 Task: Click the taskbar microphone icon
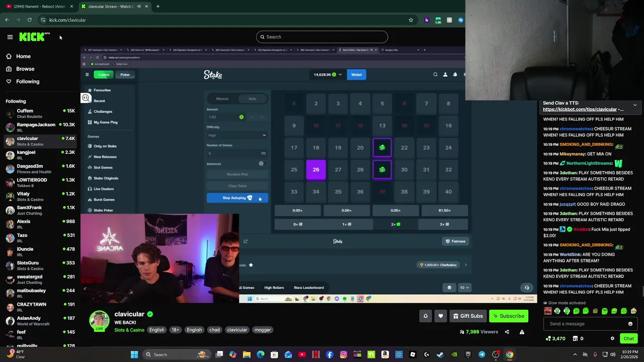tap(595, 354)
